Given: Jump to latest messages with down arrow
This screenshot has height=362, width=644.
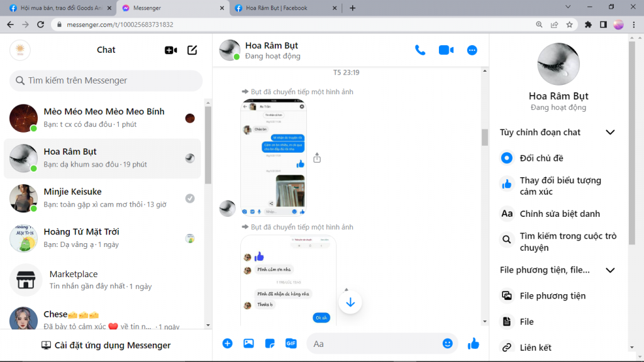Looking at the screenshot, I should tap(350, 302).
